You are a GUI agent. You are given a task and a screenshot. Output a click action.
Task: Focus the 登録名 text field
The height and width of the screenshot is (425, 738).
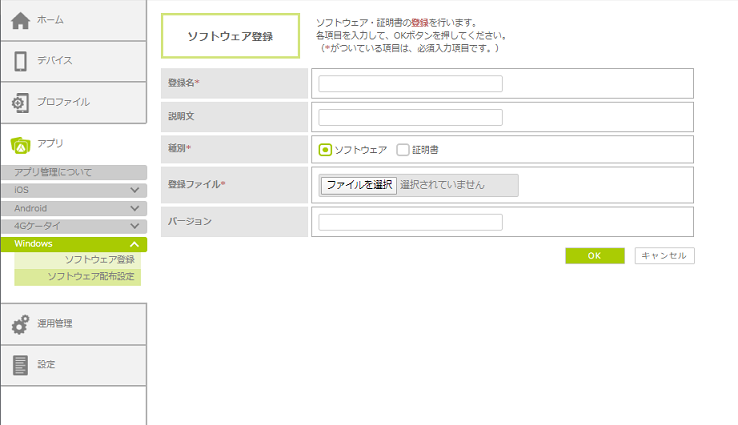[410, 84]
